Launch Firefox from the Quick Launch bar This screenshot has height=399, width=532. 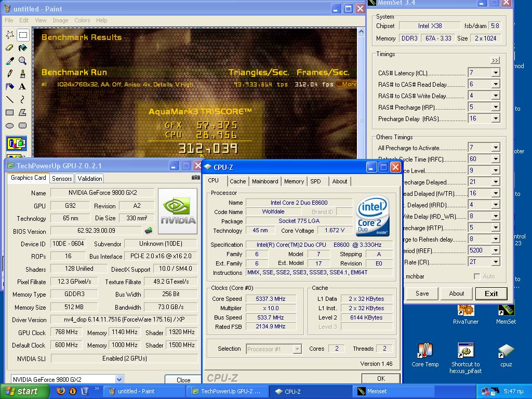coord(61,391)
